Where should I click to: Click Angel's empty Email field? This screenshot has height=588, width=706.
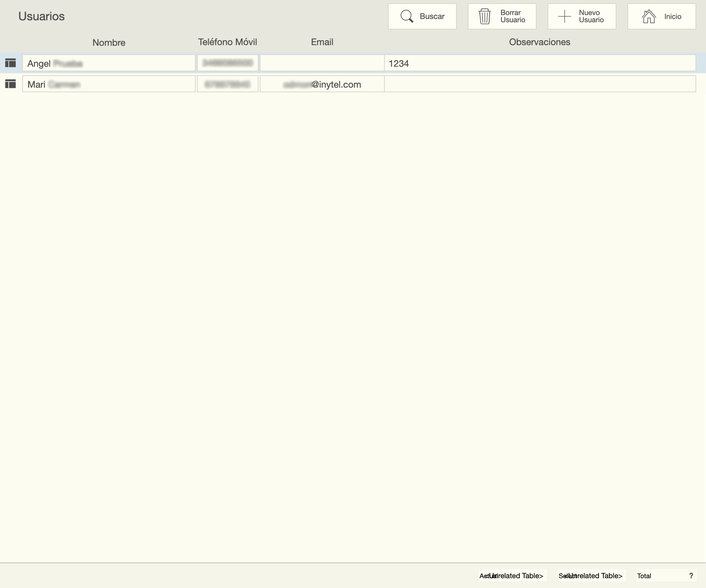tap(322, 63)
